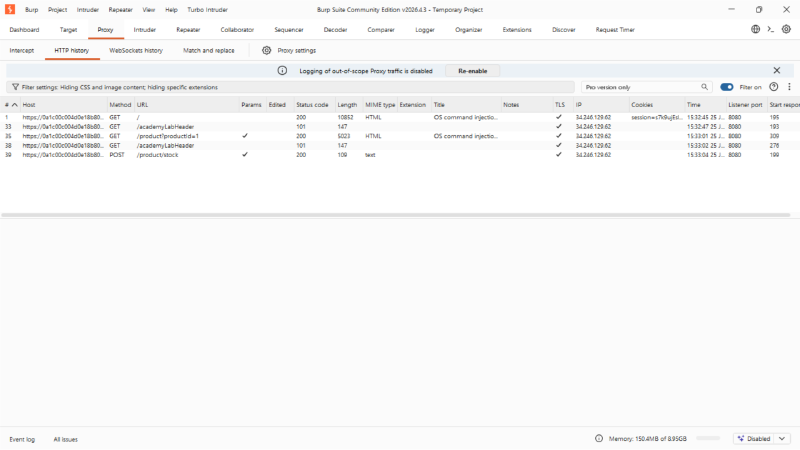This screenshot has height=450, width=800.
Task: Switch to the Target tab
Action: (x=68, y=30)
